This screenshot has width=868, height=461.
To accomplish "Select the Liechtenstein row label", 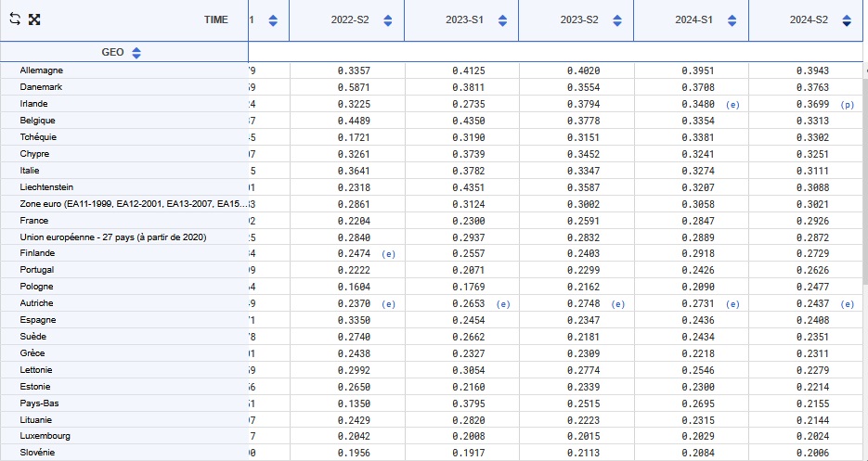I will click(46, 187).
